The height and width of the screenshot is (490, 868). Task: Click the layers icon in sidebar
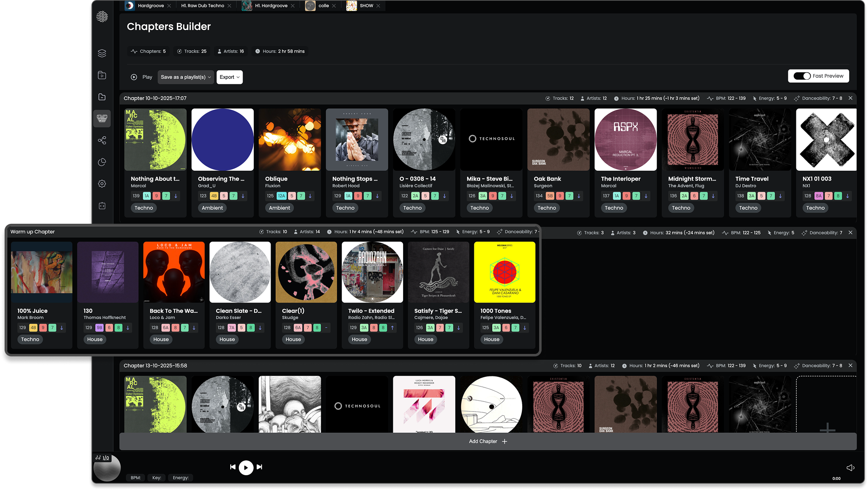[x=102, y=53]
